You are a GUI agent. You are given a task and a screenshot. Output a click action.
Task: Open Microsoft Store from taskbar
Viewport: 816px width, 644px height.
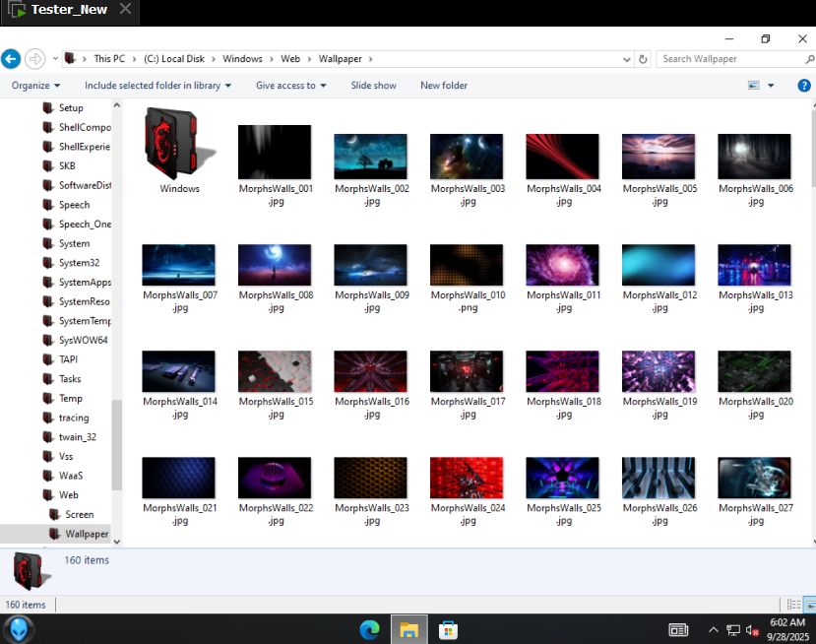448,630
